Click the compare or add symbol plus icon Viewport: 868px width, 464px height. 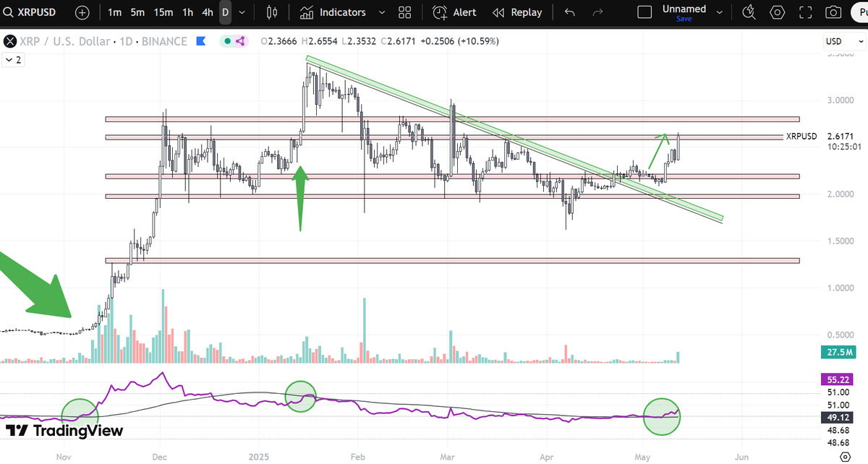tap(82, 12)
